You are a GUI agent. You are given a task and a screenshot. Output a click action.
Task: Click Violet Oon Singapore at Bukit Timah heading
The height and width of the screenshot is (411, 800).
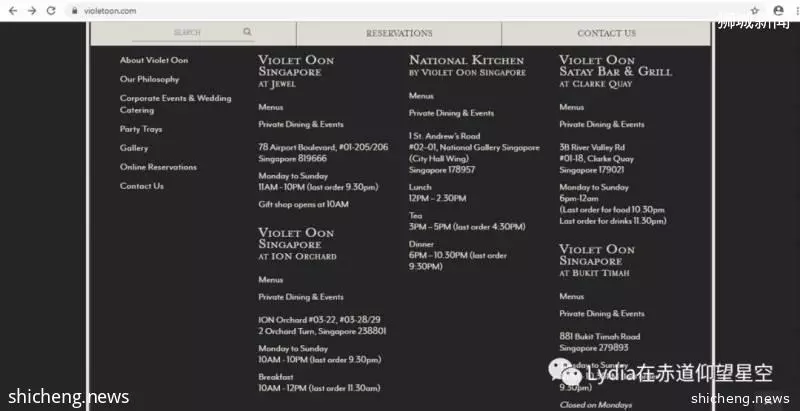pos(597,261)
